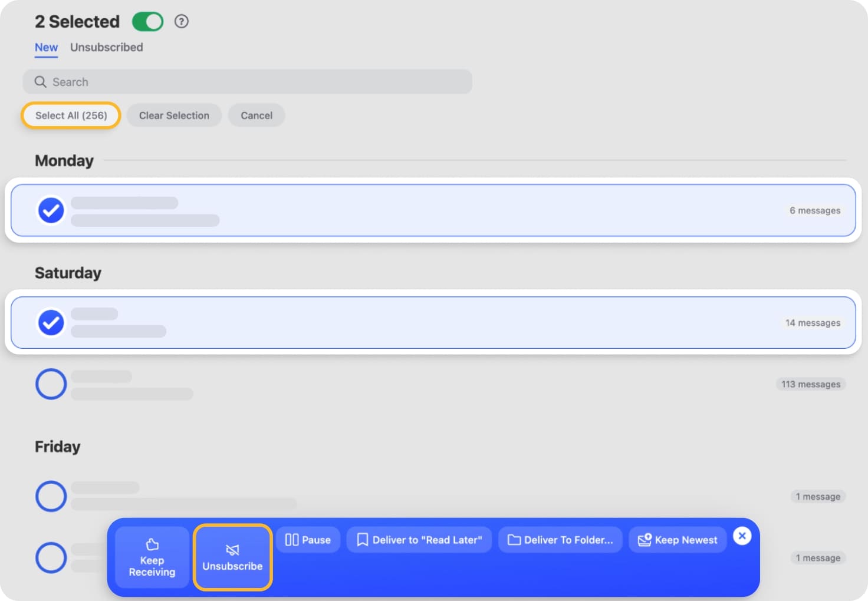Toggle the green switch next to 2 Selected

[147, 21]
